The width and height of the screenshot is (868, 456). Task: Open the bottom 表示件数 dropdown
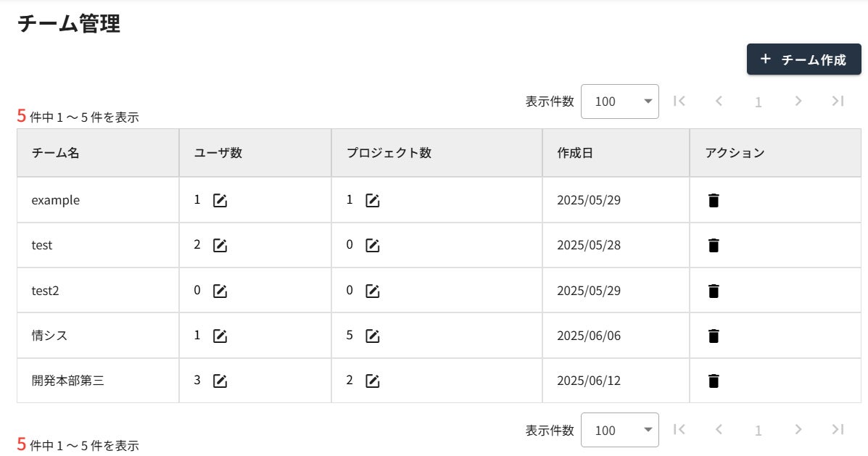tap(620, 431)
